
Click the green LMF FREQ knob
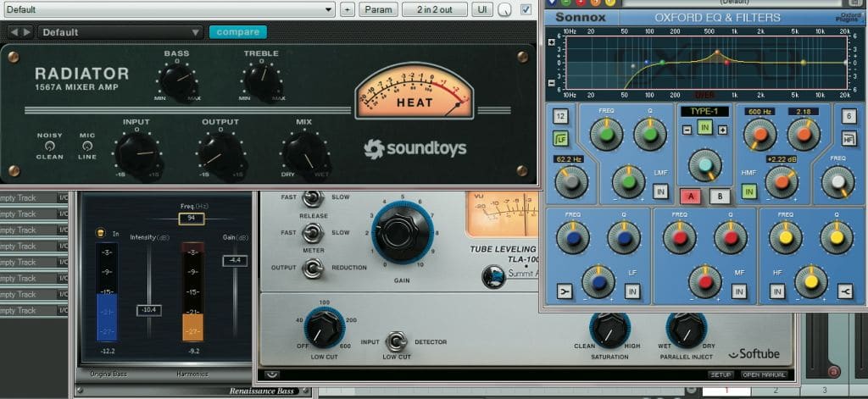click(607, 135)
